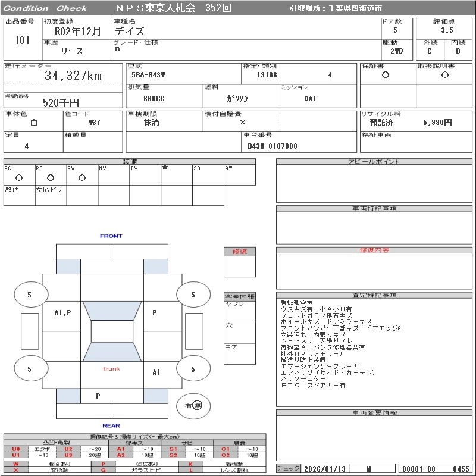
Task: Toggle the AC equipment circle
Action: click(19, 177)
